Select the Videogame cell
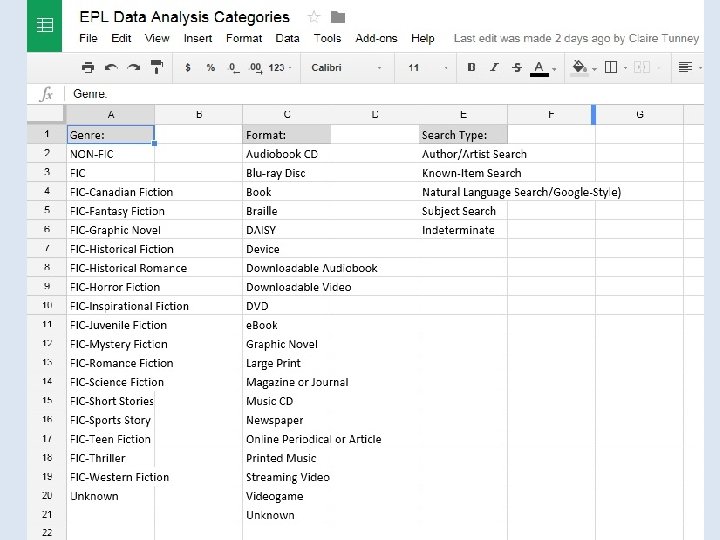 coord(287,496)
